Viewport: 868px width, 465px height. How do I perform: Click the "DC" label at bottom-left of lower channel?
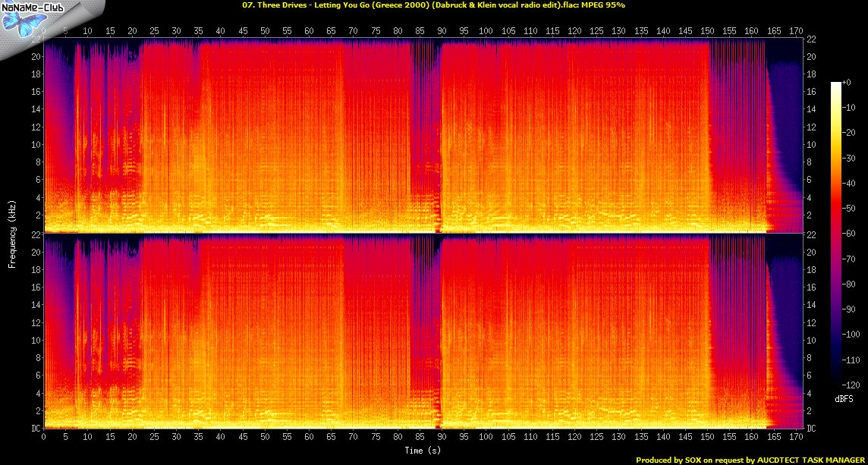(x=33, y=428)
